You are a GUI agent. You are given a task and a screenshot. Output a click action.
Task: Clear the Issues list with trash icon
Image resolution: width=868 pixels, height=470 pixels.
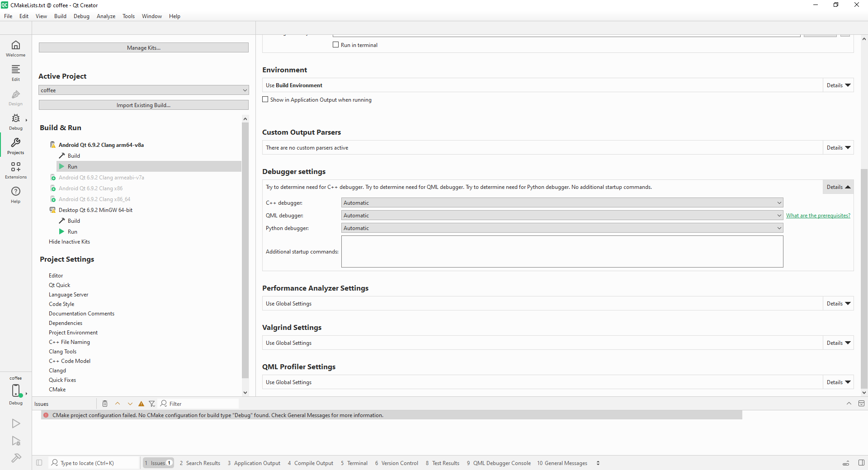click(x=105, y=404)
